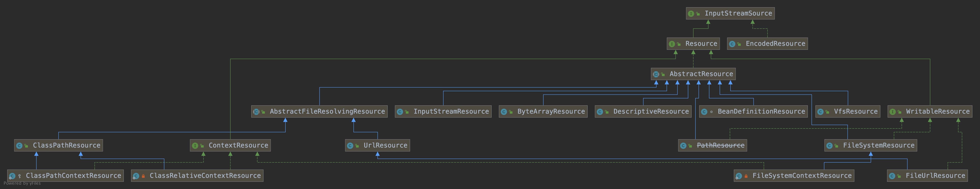980x189 pixels.
Task: Click the class icon on ByteArrayResource
Action: pos(504,112)
